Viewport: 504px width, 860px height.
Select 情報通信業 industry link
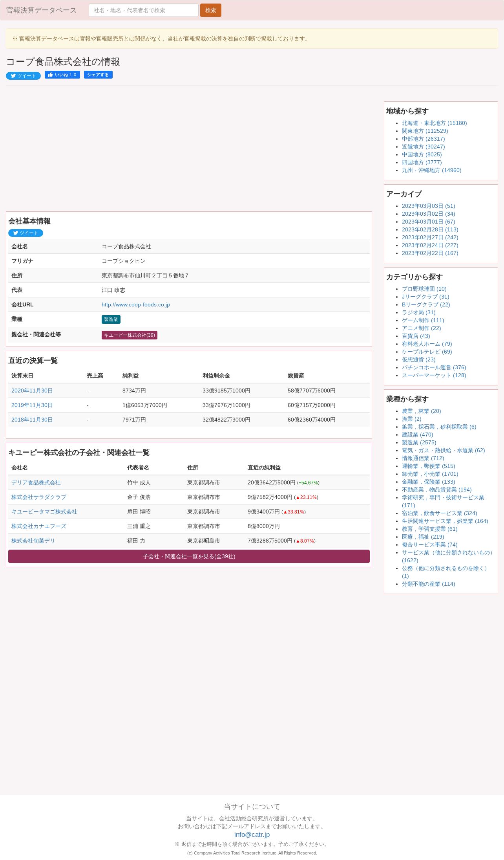tap(423, 458)
